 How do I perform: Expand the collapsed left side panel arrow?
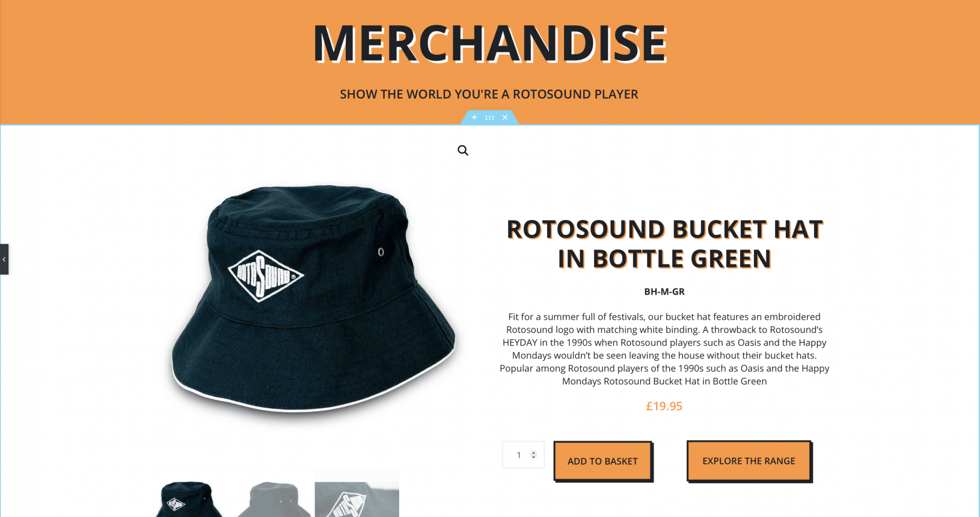click(x=4, y=259)
